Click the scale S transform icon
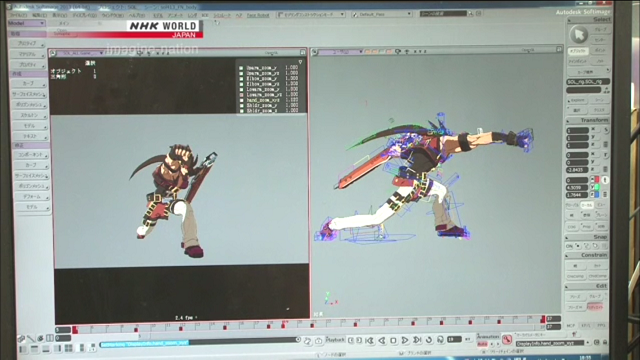Screen dimensions: 640x360 (606, 130)
